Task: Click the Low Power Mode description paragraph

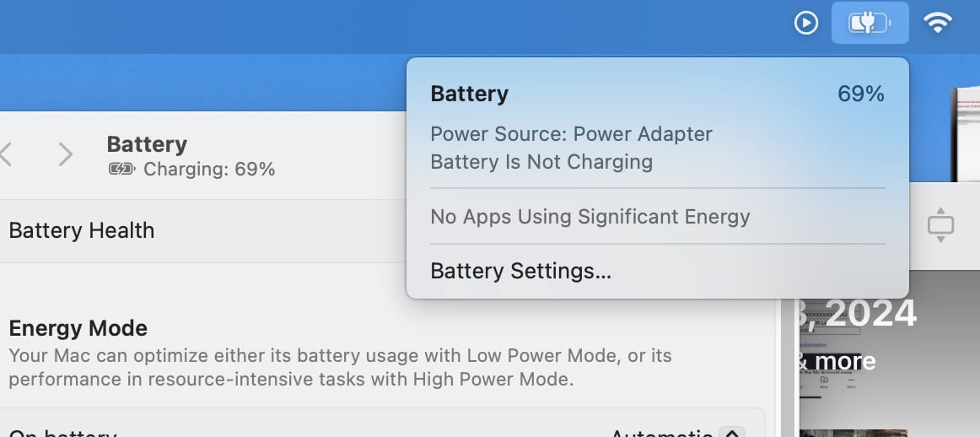Action: [340, 367]
